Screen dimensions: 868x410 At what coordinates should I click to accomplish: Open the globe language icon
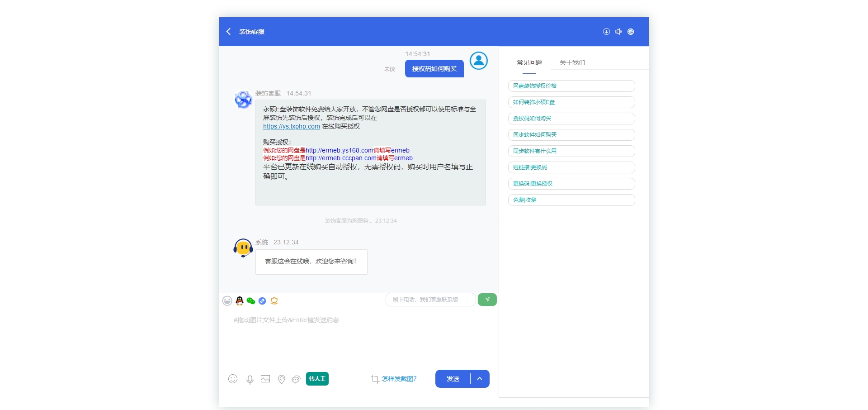pos(631,32)
